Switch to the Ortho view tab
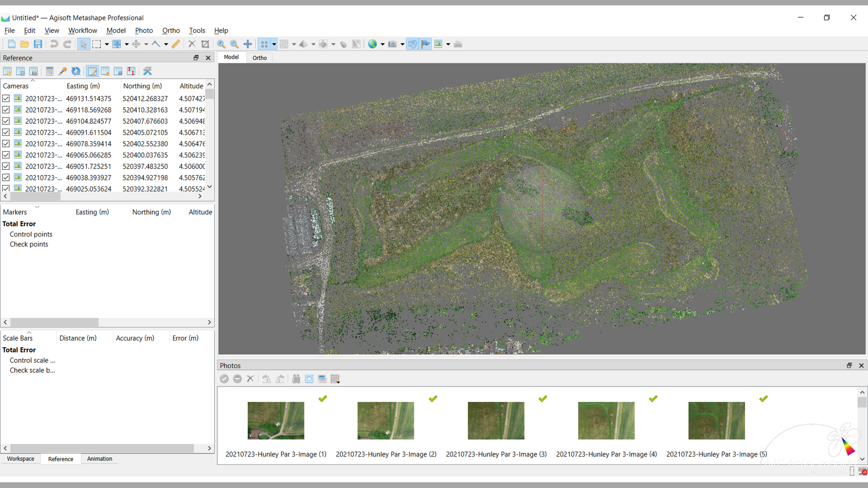The image size is (868, 488). coord(259,58)
